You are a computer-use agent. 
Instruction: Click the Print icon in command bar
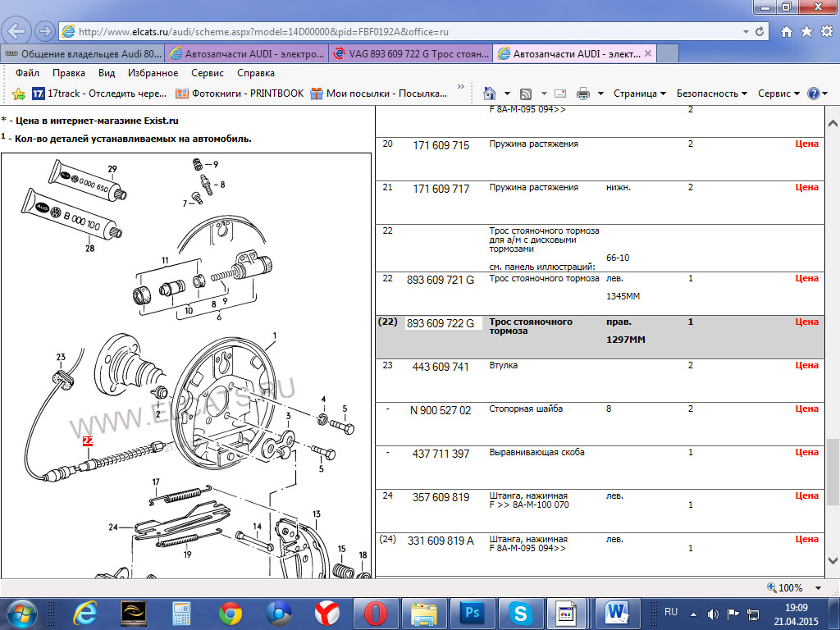[x=583, y=94]
